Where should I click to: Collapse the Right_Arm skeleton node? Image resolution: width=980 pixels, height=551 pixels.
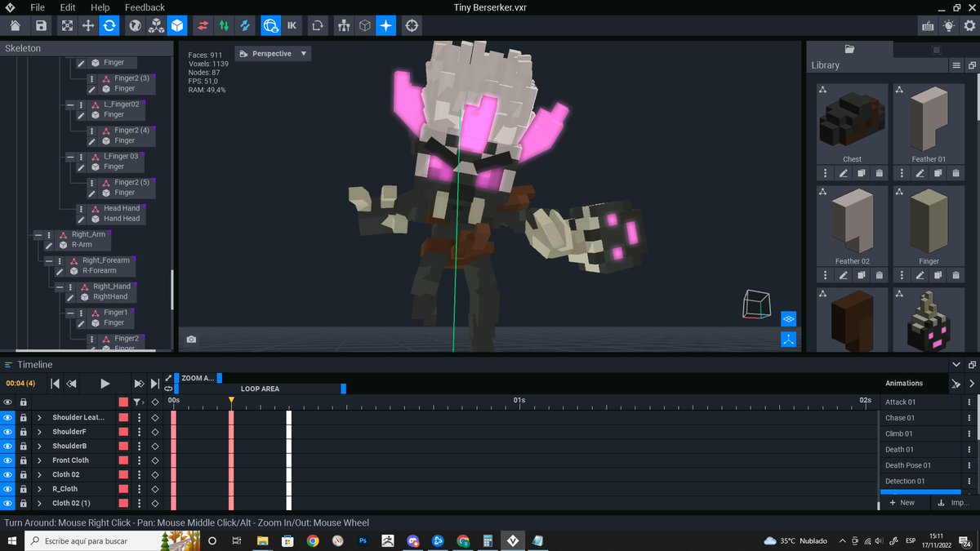tap(38, 234)
